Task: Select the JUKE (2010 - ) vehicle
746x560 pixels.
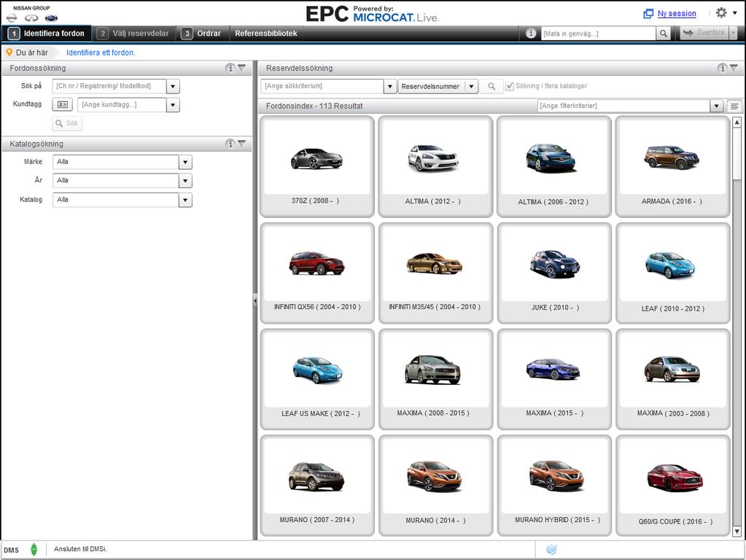Action: [x=554, y=273]
